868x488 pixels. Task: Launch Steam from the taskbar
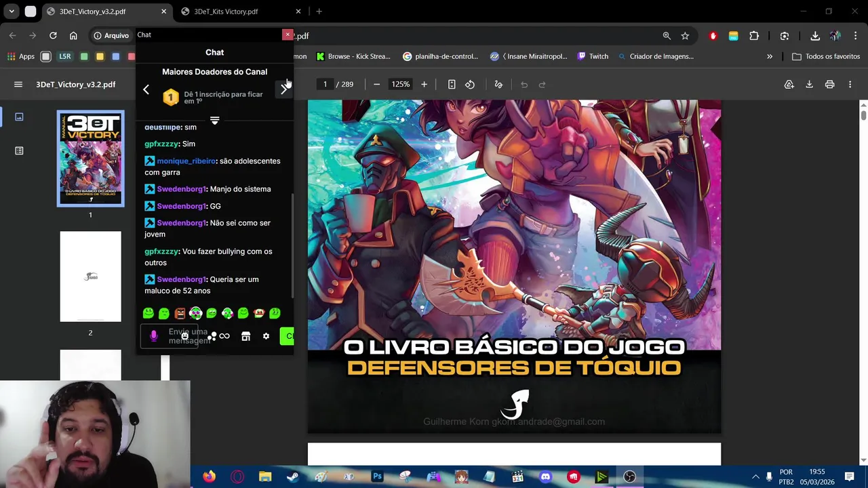point(292,477)
